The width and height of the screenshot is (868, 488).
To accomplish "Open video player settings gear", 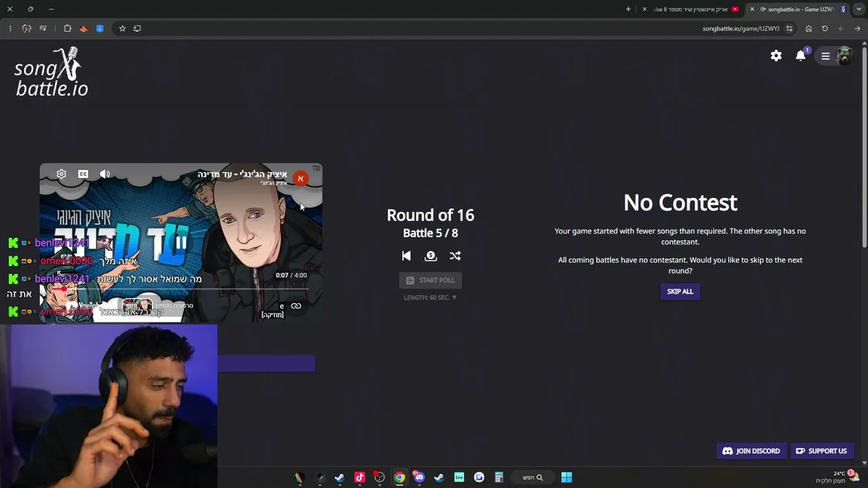I will (62, 174).
